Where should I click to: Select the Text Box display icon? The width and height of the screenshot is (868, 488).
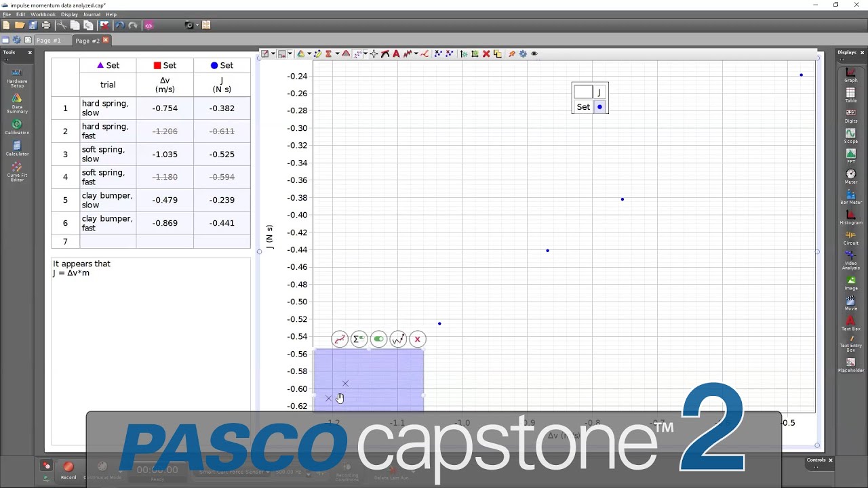point(850,323)
